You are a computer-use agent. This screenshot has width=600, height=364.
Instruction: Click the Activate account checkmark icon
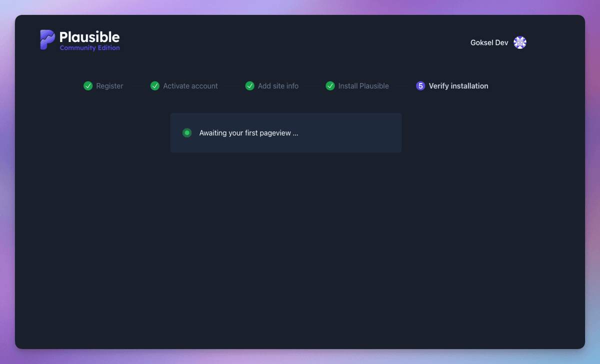[x=155, y=86]
